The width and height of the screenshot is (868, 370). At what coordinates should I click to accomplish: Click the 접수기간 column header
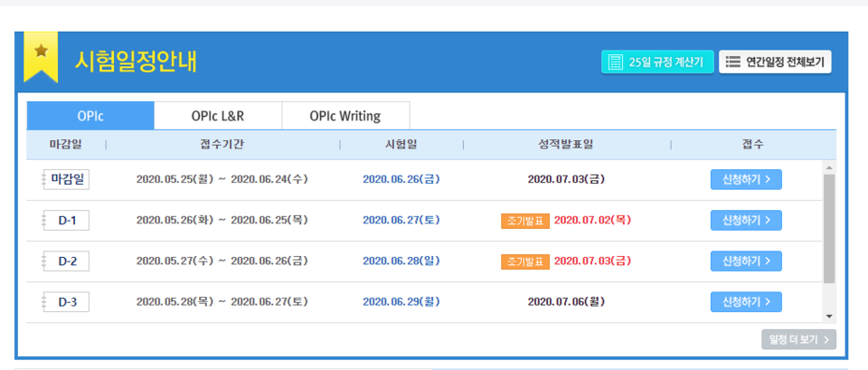coord(222,145)
